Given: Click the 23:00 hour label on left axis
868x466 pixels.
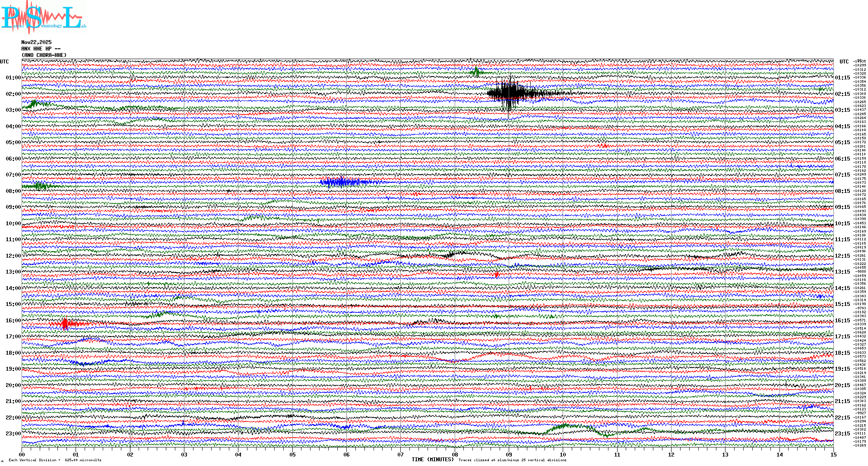Looking at the screenshot, I should (13, 434).
